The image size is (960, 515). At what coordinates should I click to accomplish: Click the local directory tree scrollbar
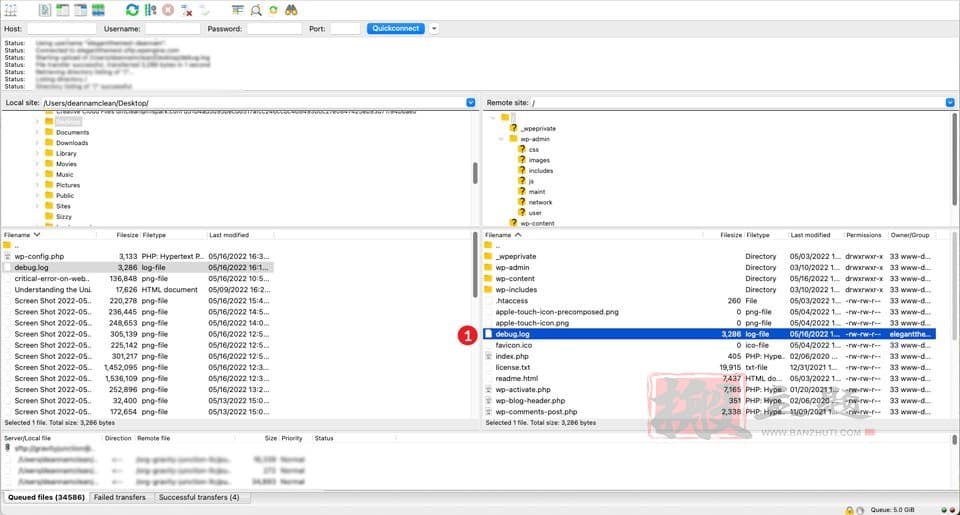[x=475, y=173]
